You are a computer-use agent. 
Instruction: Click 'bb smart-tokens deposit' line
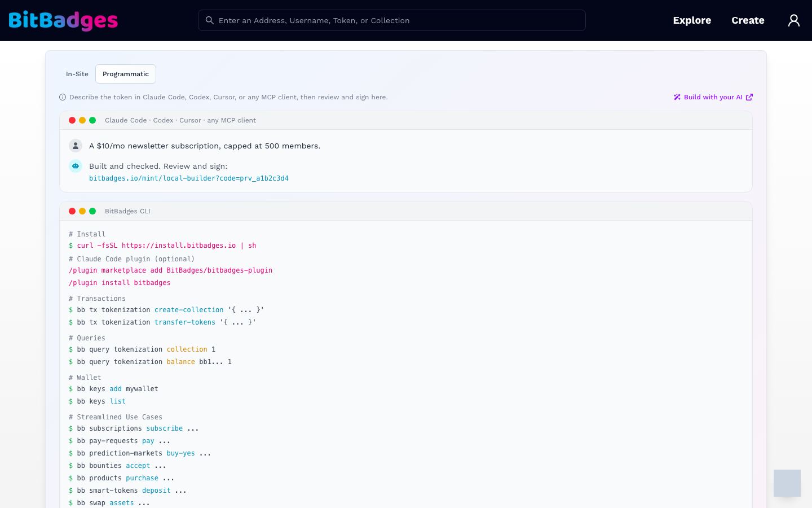tap(127, 491)
